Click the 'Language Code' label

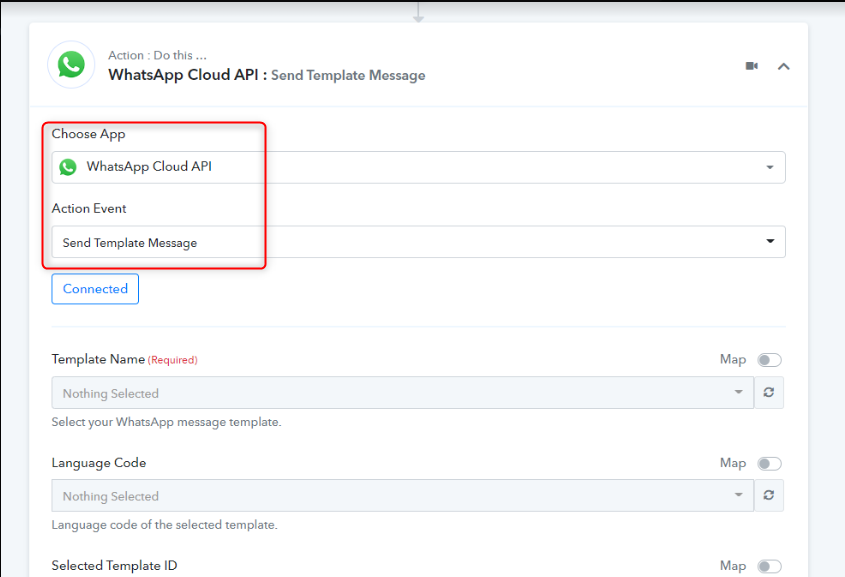[x=99, y=463]
